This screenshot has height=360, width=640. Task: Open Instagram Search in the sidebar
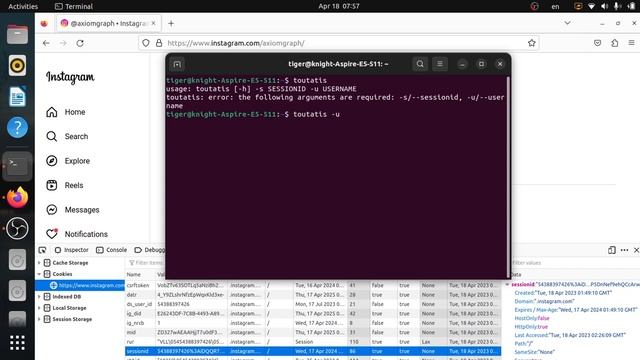[x=67, y=136]
